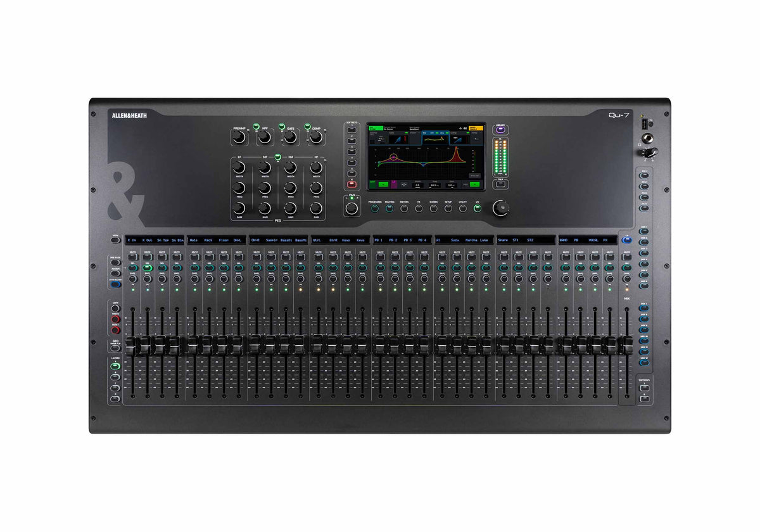Screen dimensions: 760x532
Task: Hit the Copy key
Action: click(x=115, y=308)
